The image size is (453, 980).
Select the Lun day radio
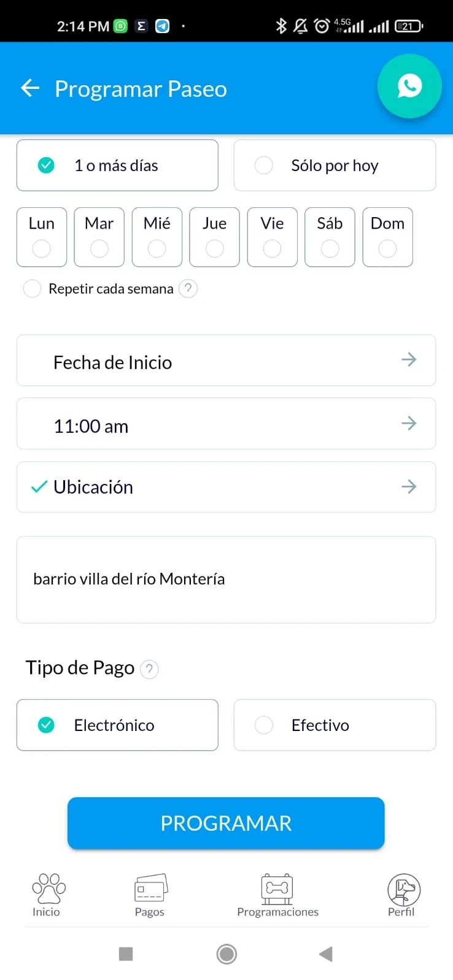42,248
